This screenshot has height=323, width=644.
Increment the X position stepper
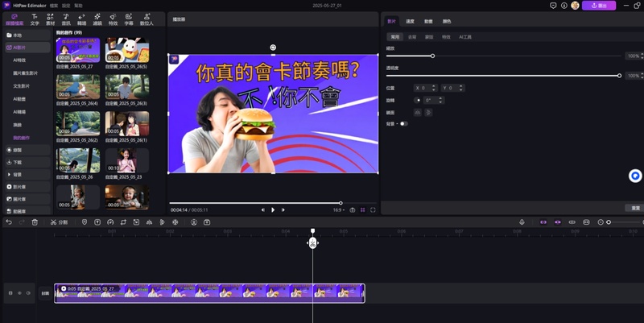(434, 86)
